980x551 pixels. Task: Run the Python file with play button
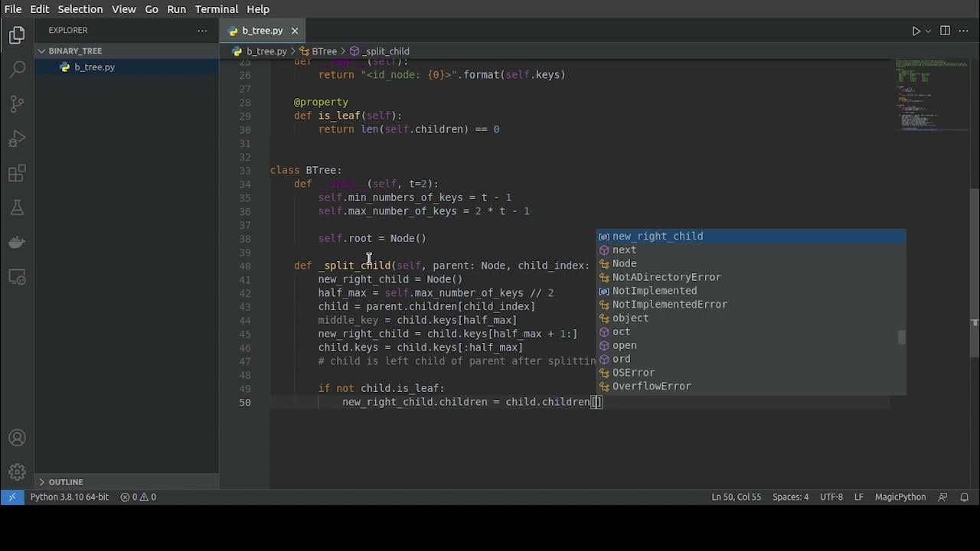[x=916, y=31]
